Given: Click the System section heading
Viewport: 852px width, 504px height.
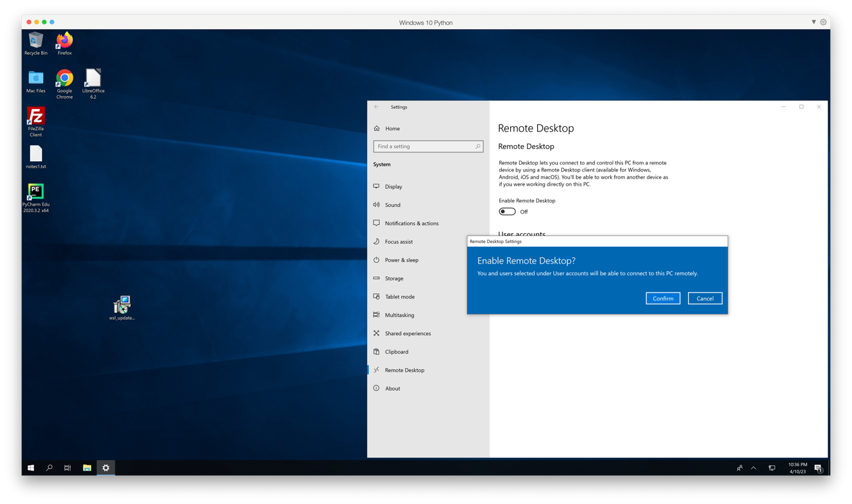Looking at the screenshot, I should click(x=382, y=164).
